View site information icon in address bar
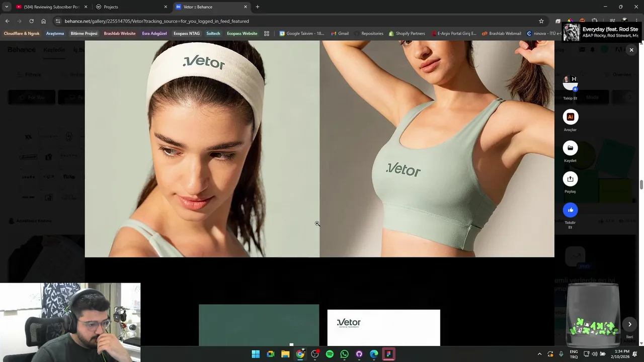Image resolution: width=644 pixels, height=362 pixels. tap(58, 21)
